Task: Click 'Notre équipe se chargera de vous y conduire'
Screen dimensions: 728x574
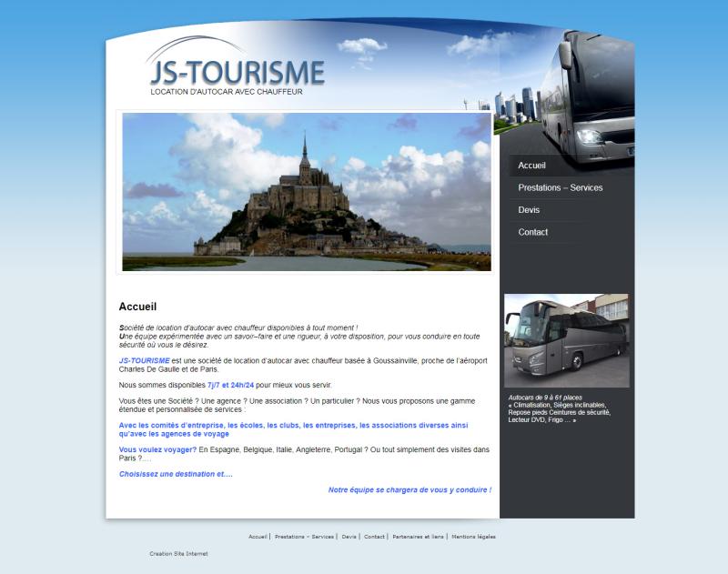Action: 410,489
